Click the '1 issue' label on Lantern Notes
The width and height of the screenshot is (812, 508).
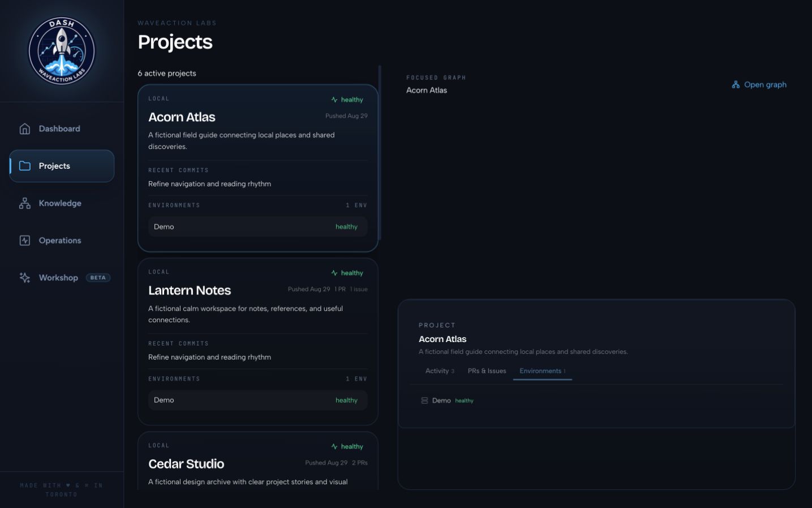pyautogui.click(x=359, y=289)
